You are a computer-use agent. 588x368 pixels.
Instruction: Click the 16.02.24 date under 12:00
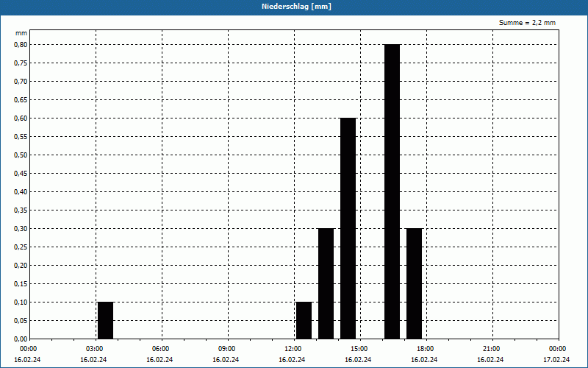pos(292,360)
